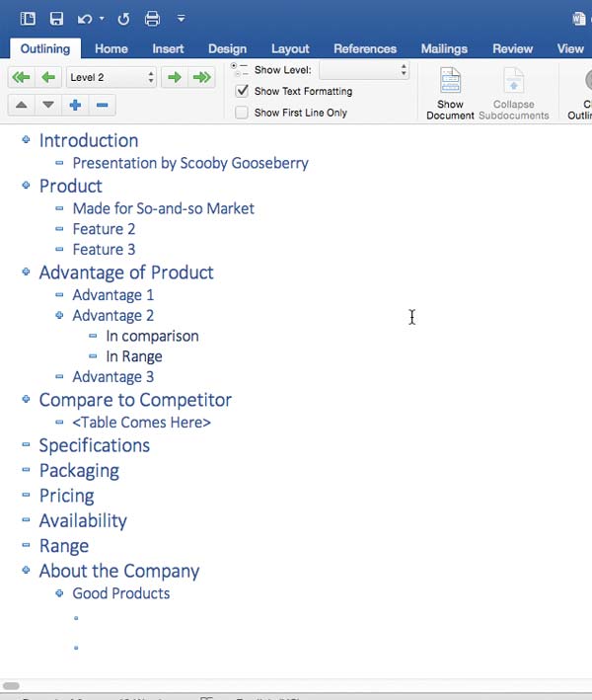Open the Show Level dropdown
This screenshot has width=592, height=700.
coord(363,70)
